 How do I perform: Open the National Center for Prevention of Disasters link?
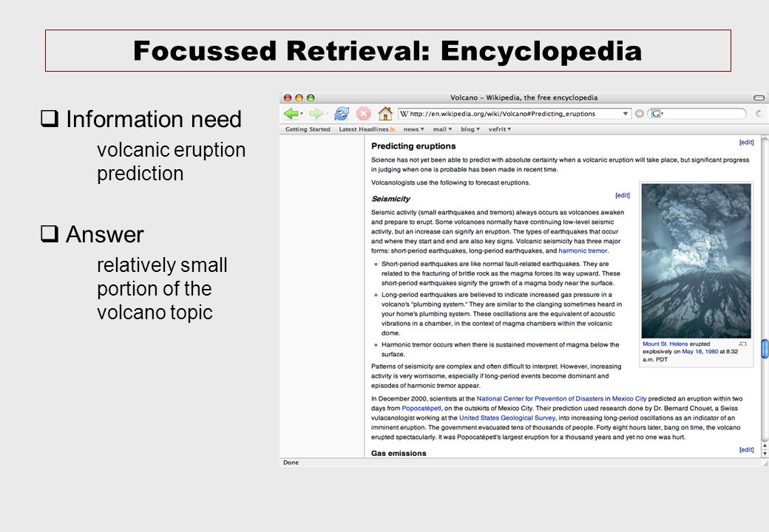click(x=540, y=399)
